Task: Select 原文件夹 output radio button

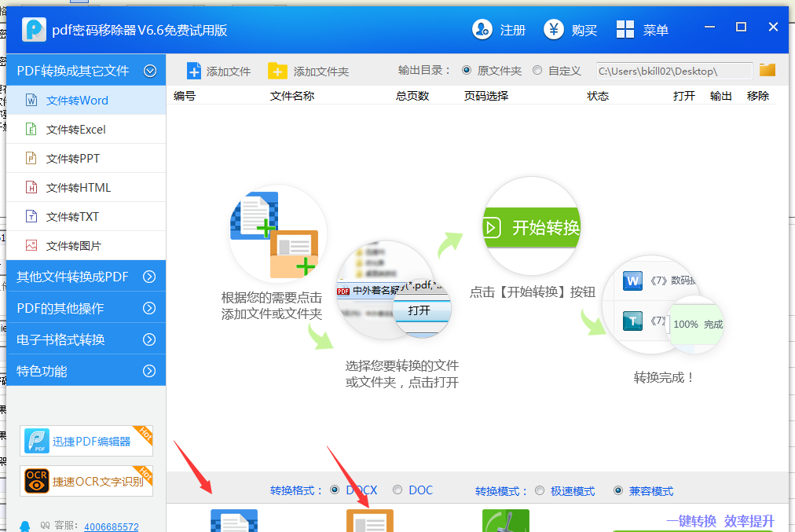Action: coord(467,71)
